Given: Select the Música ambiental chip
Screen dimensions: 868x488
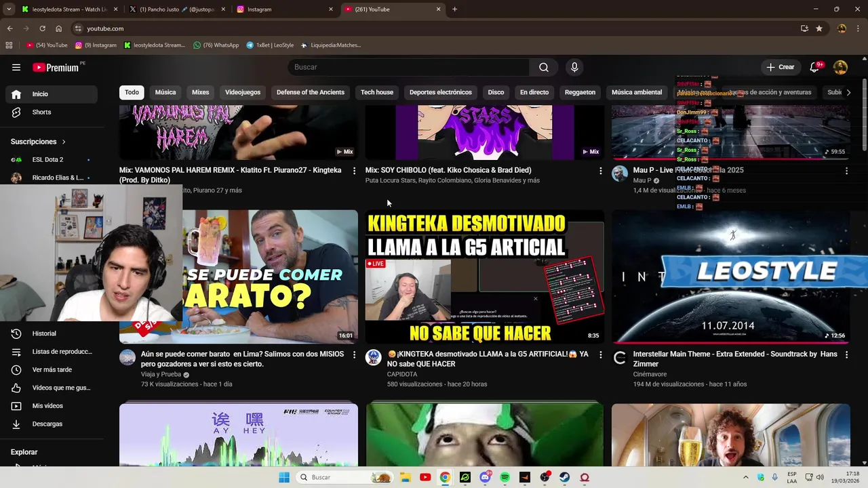Looking at the screenshot, I should [x=637, y=92].
